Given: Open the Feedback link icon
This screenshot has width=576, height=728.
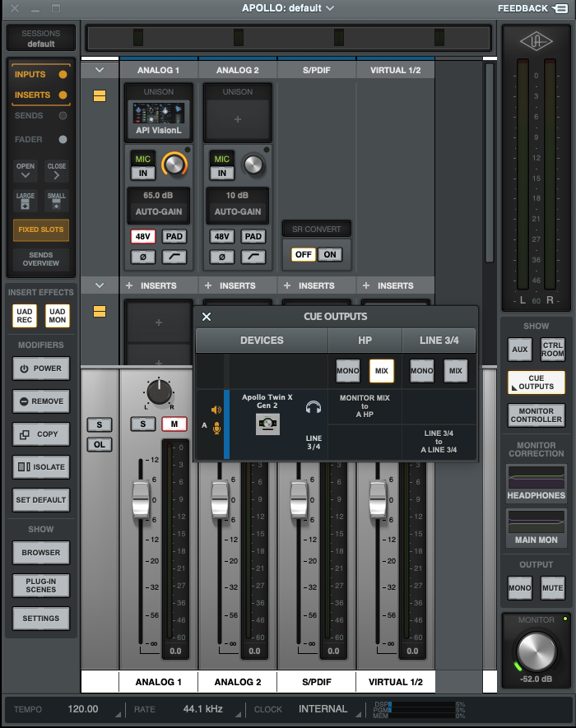Looking at the screenshot, I should (560, 8).
